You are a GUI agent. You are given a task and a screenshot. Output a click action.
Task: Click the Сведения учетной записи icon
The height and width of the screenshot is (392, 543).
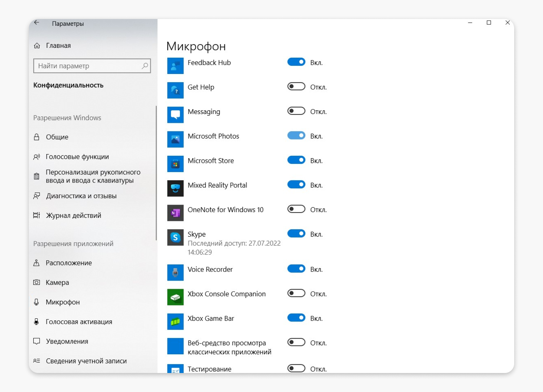pyautogui.click(x=37, y=361)
